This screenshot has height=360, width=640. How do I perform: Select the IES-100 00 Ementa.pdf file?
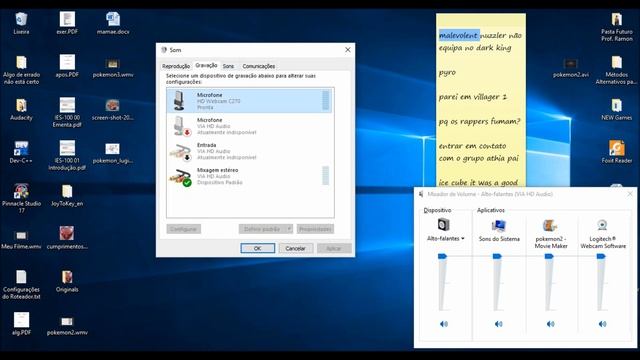pos(67,112)
